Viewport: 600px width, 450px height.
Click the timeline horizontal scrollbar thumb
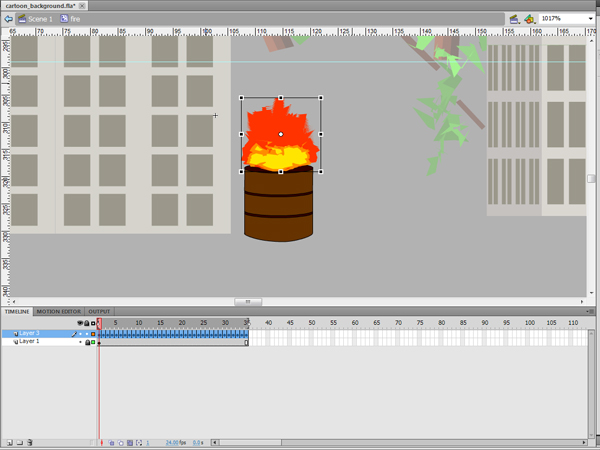[x=251, y=443]
